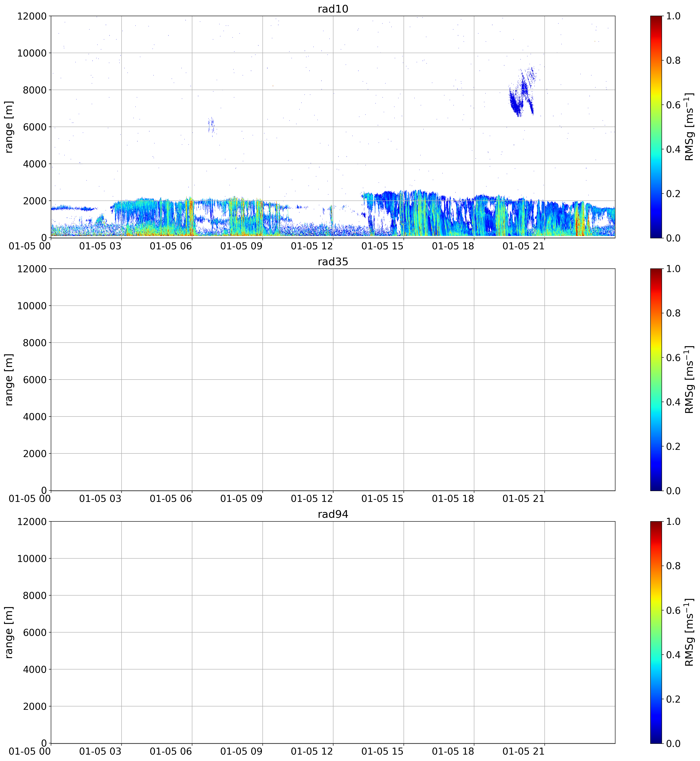Click the 0.8 tick on rad35 colorbar

tap(673, 313)
